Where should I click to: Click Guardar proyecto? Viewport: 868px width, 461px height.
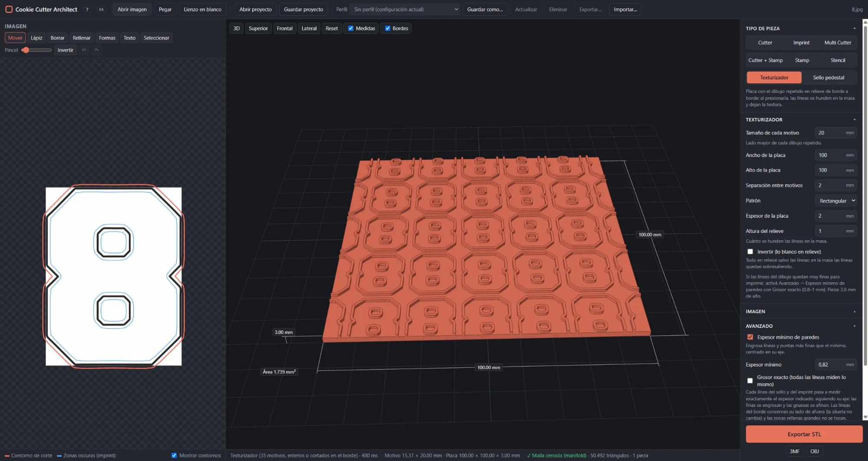[x=303, y=10]
